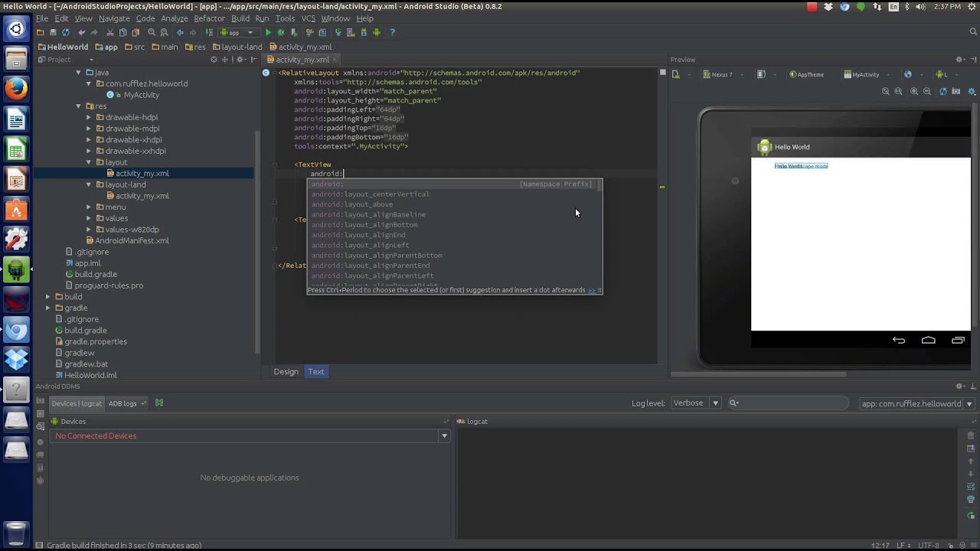Image resolution: width=980 pixels, height=551 pixels.
Task: Click the Preview horizontal scrollbar
Action: (758, 374)
